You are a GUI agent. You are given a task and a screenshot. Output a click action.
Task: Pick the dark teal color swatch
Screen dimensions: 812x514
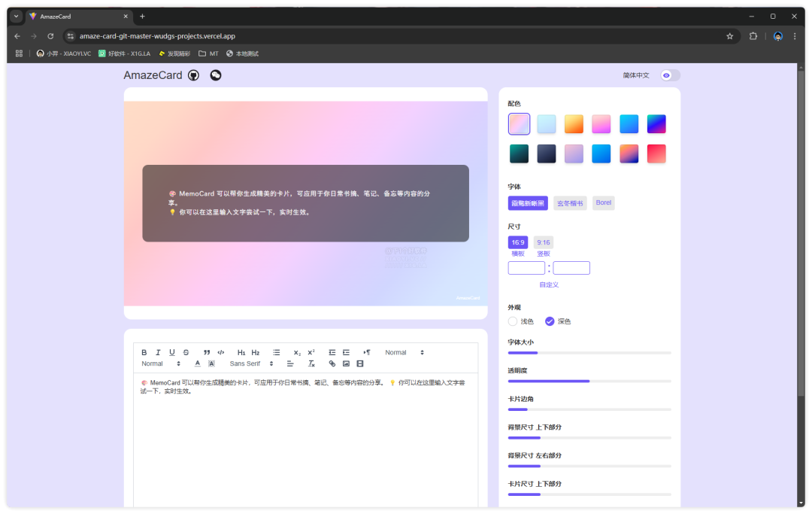519,154
